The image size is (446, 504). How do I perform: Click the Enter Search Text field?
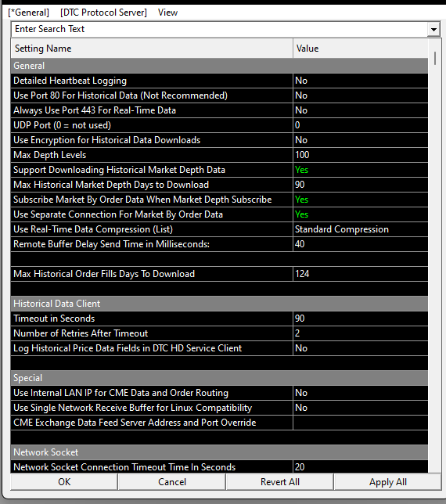point(219,29)
